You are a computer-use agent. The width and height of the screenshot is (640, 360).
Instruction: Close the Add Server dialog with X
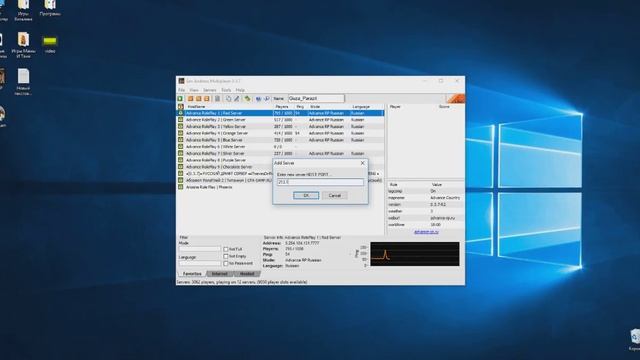pos(362,163)
